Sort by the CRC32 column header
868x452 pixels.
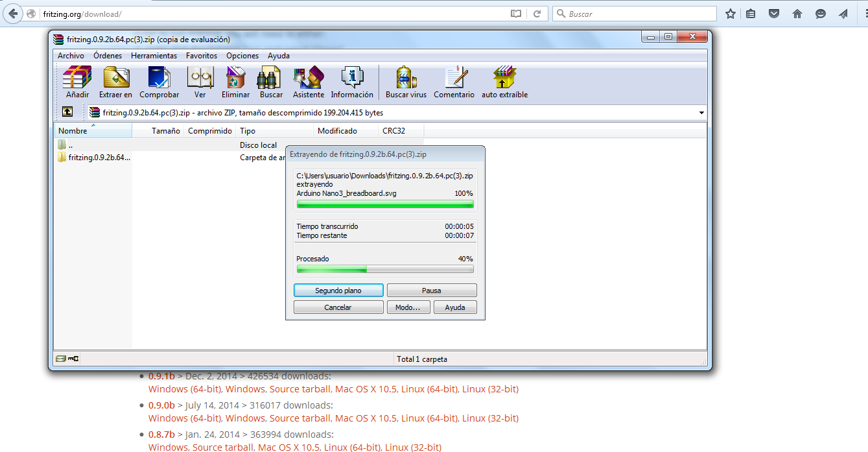click(x=401, y=130)
